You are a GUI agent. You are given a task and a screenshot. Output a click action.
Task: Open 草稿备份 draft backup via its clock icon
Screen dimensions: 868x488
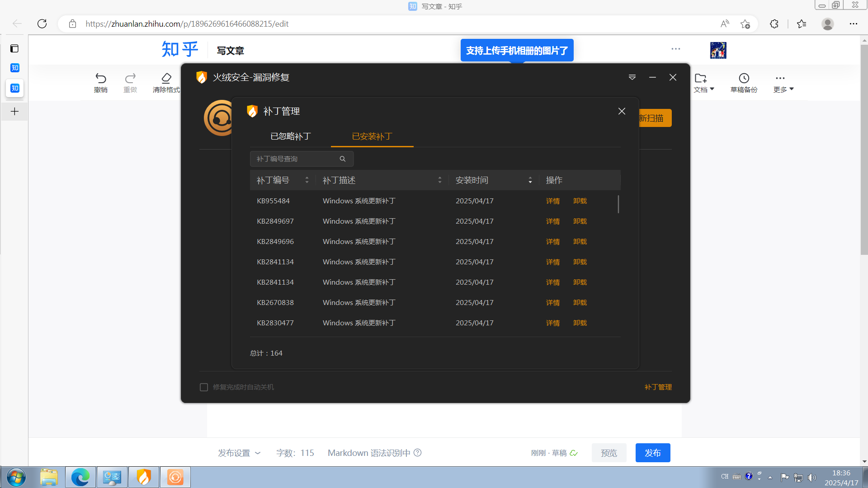click(744, 82)
